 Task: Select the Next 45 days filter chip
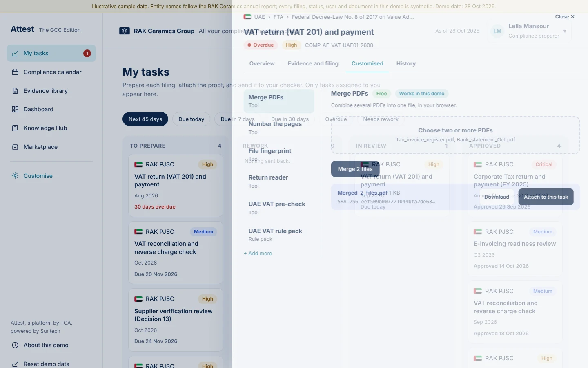click(145, 119)
